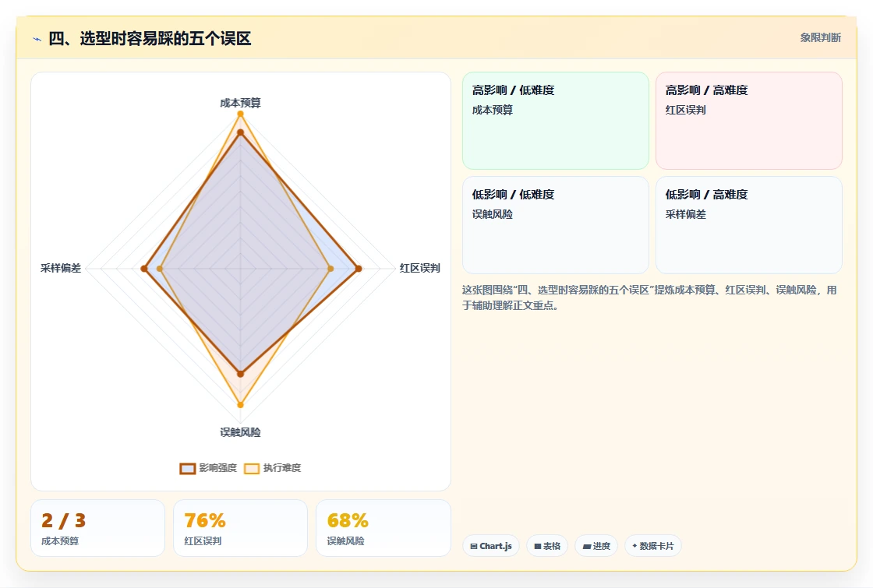
Task: Click the 采样偏差 text in quadrant card
Action: click(x=685, y=214)
